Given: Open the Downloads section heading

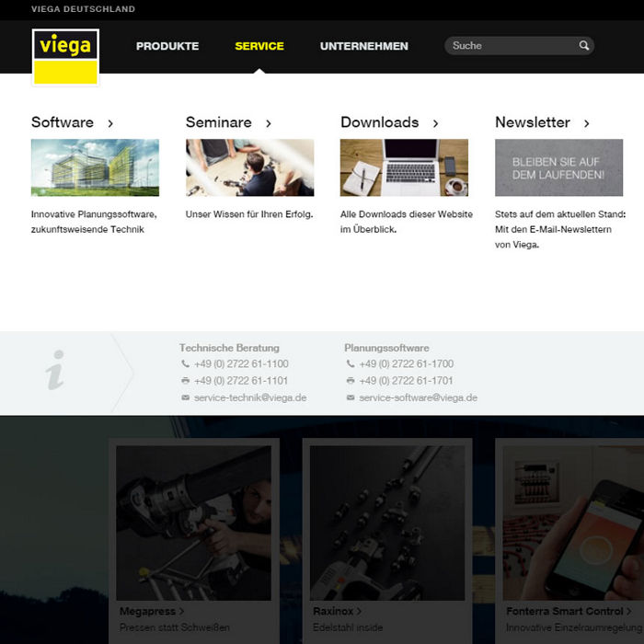Looking at the screenshot, I should [x=379, y=122].
